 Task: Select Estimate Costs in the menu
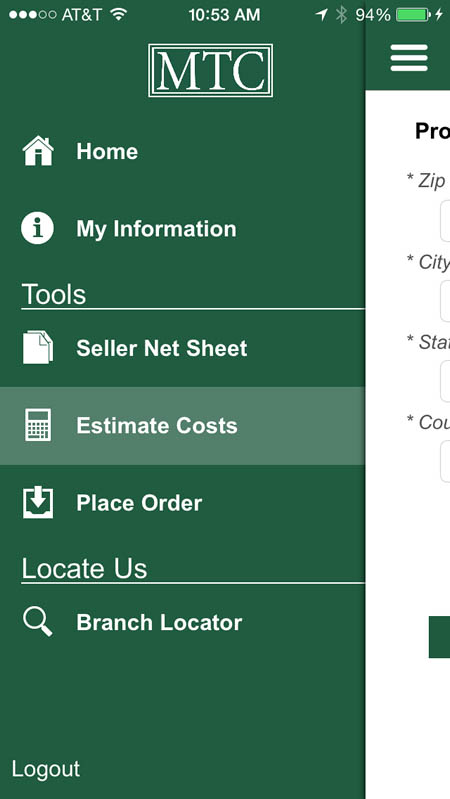pyautogui.click(x=182, y=425)
